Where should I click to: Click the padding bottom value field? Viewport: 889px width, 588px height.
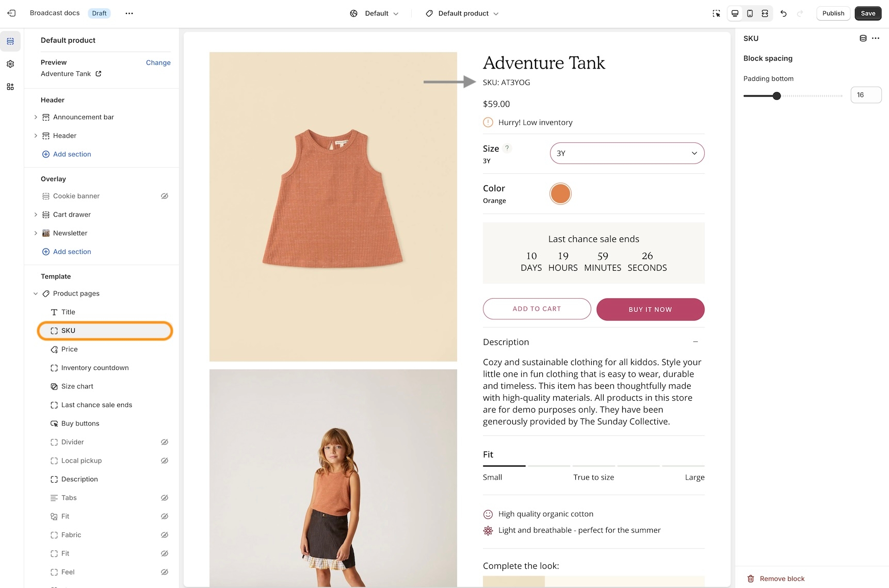(x=865, y=95)
